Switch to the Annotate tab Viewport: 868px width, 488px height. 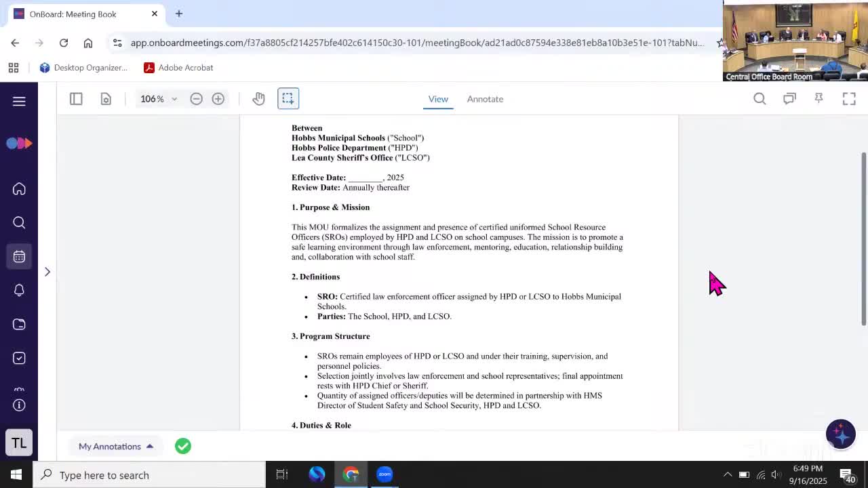tap(485, 99)
